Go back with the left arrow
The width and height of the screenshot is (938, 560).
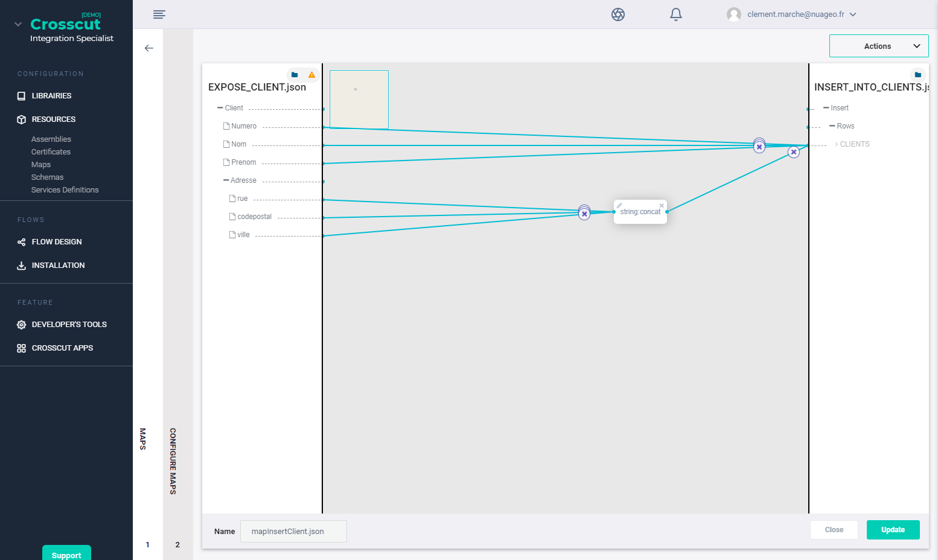coord(149,48)
